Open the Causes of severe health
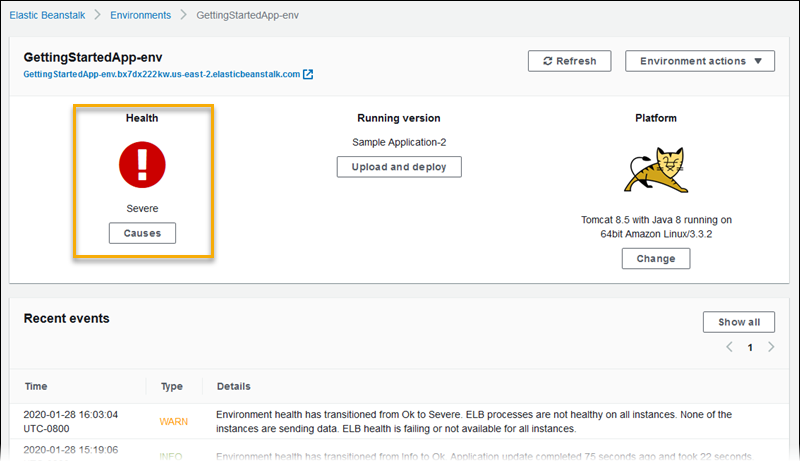This screenshot has height=462, width=800. click(142, 233)
